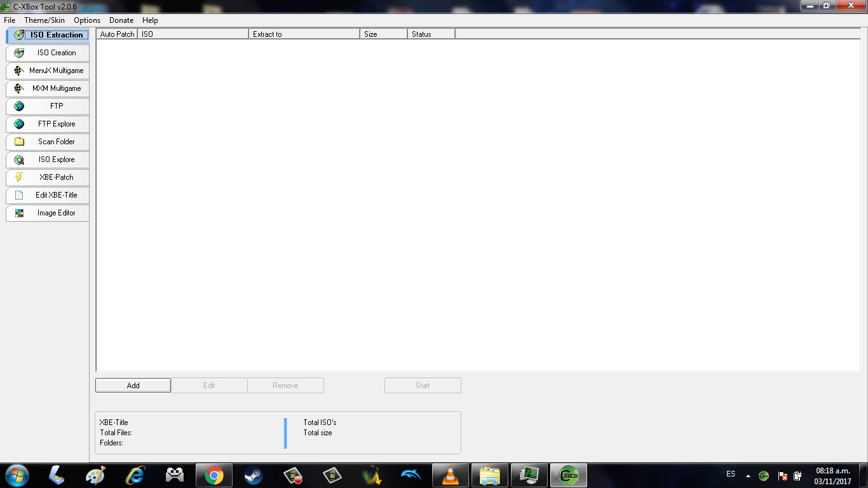The height and width of the screenshot is (488, 868).
Task: Open the clock showing 08:18 a.m.
Action: (833, 476)
